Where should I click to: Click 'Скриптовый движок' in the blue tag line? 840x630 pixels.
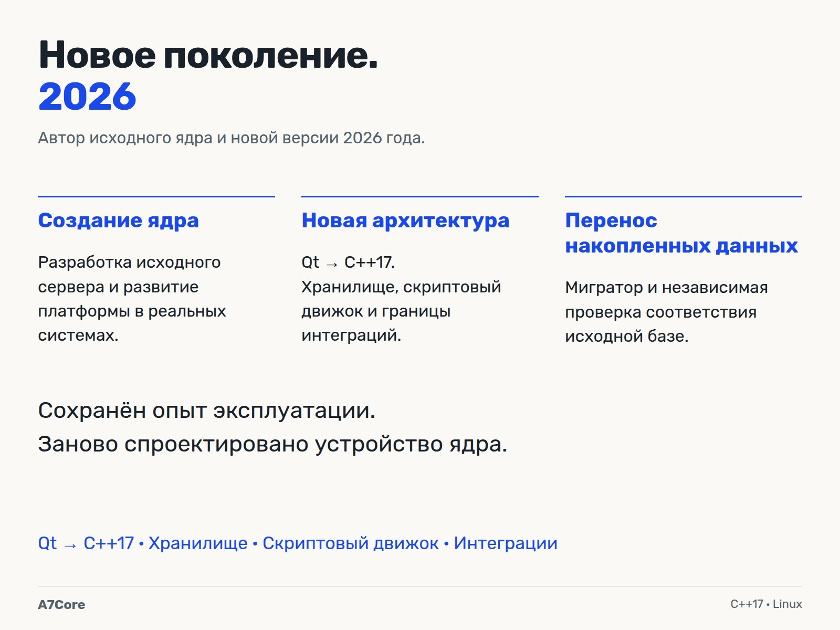click(x=351, y=543)
